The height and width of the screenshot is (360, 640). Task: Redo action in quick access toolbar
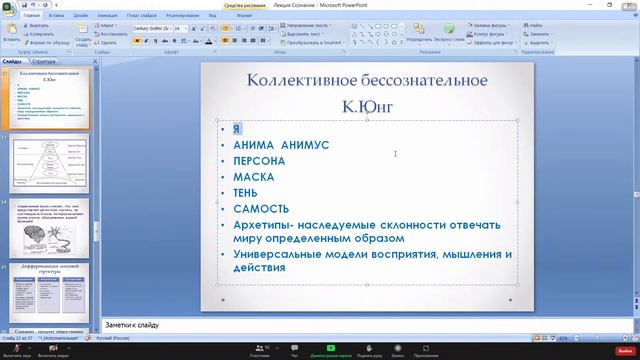tap(44, 5)
